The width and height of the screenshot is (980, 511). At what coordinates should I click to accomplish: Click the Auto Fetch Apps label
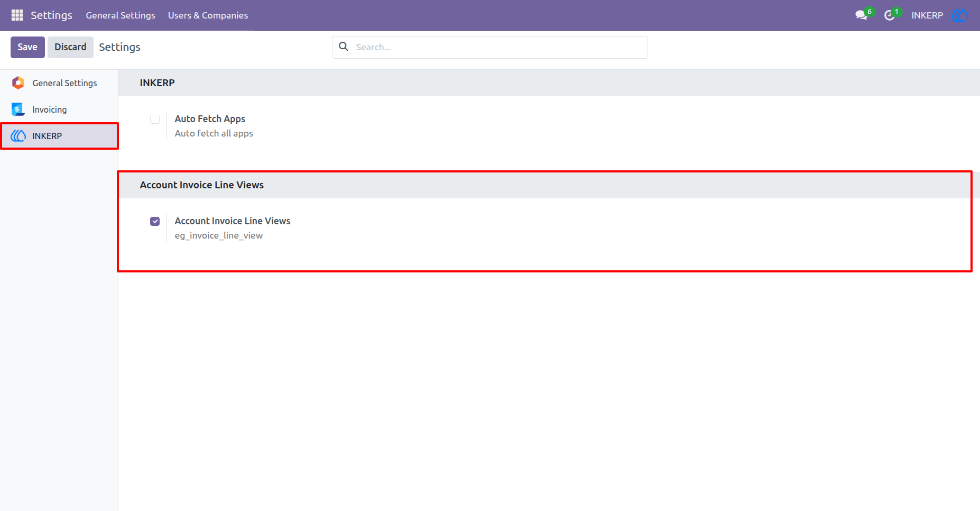click(210, 119)
